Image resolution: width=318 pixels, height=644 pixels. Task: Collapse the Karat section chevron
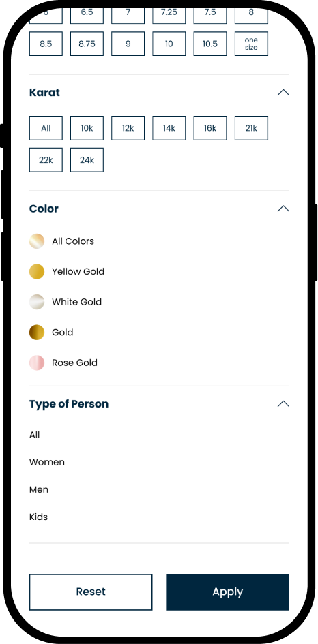coord(283,93)
